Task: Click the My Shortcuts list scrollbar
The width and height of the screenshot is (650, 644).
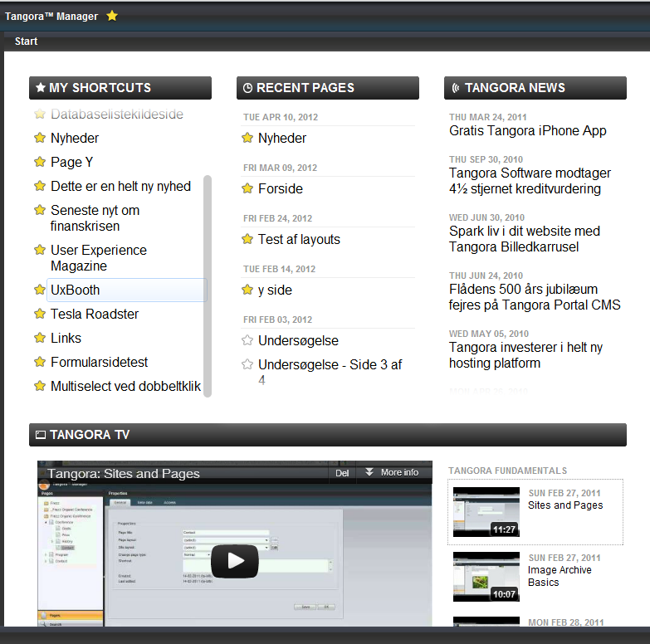Action: pos(208,282)
